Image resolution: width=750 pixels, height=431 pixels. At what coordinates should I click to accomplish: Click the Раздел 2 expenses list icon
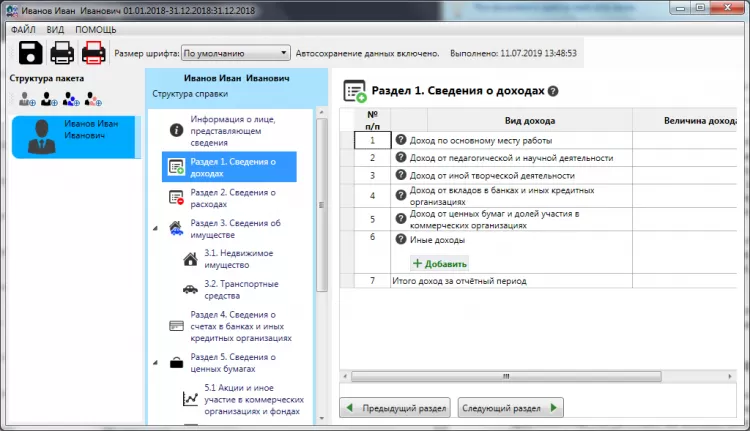[x=176, y=197]
